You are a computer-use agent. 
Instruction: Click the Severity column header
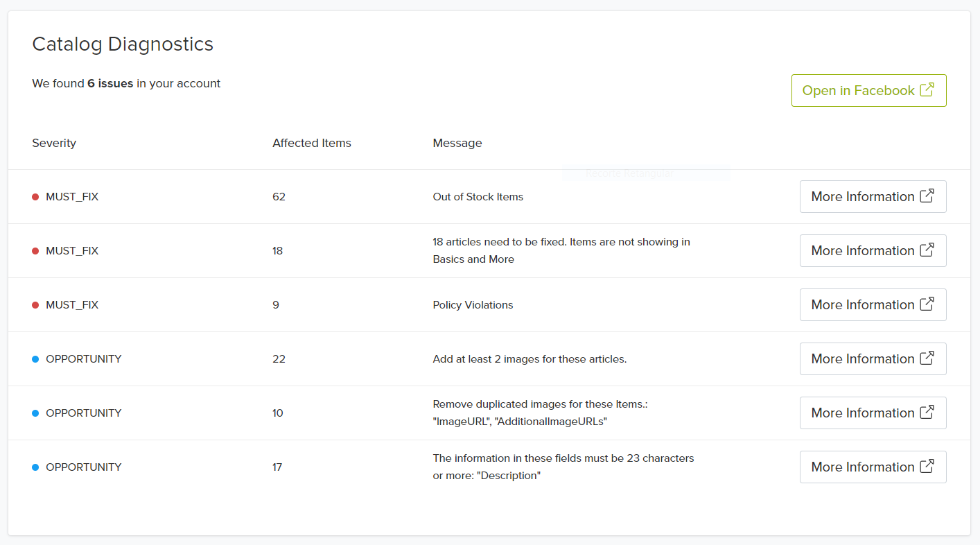pos(54,144)
